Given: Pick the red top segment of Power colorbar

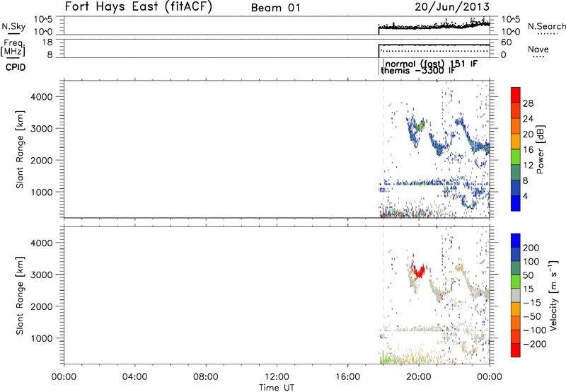Looking at the screenshot, I should coord(516,95).
